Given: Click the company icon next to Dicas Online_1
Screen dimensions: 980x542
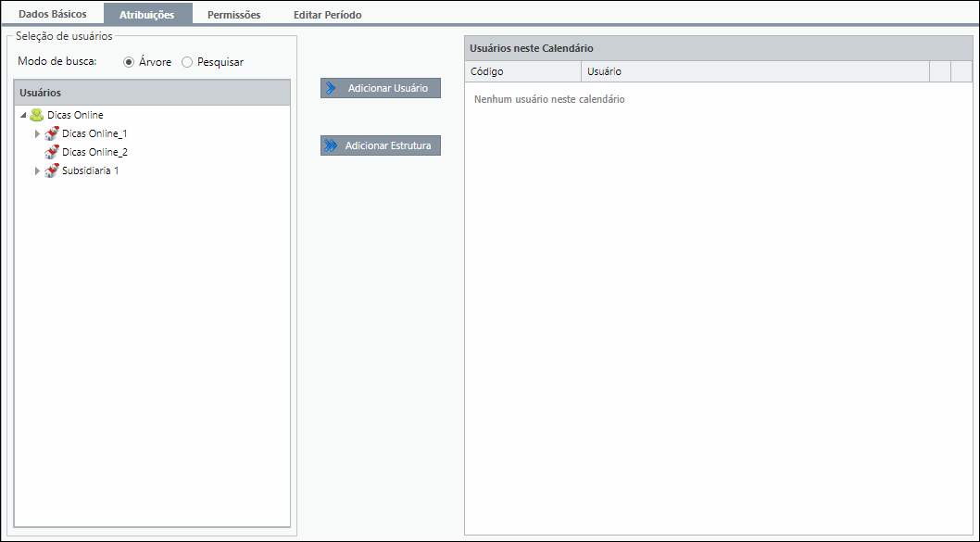Looking at the screenshot, I should [52, 133].
